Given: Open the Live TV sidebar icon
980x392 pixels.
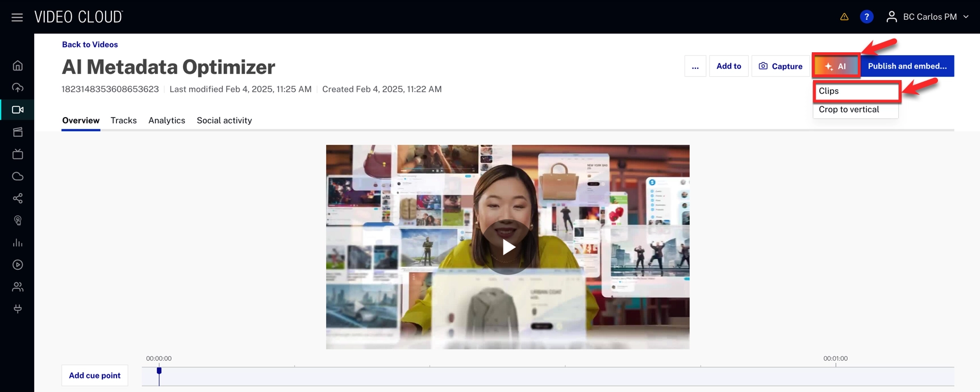Looking at the screenshot, I should click(x=18, y=154).
